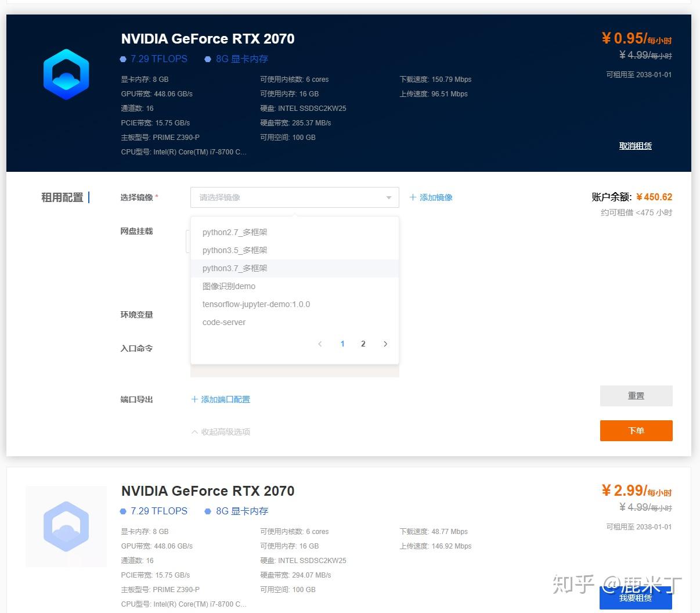Click the 重置 reset button
Screen dimensions: 700x613
click(x=636, y=396)
